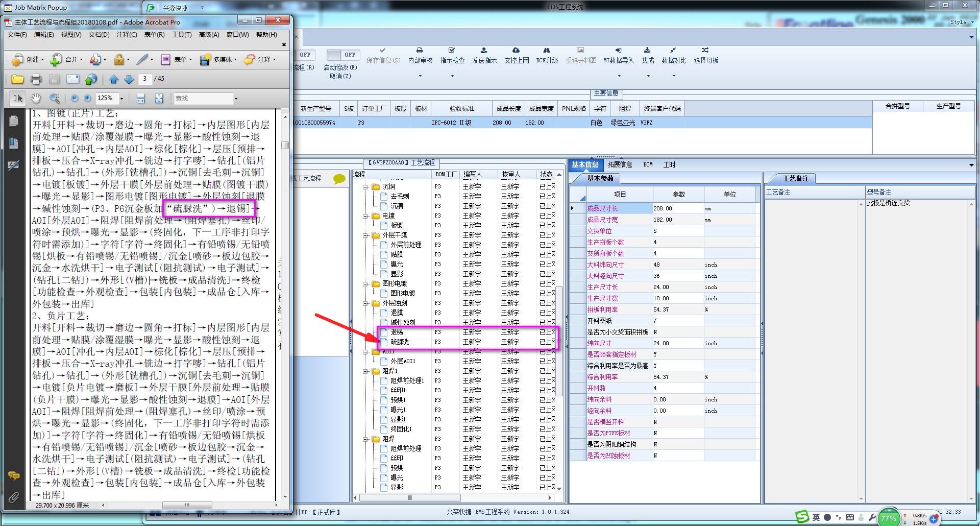Image resolution: width=980 pixels, height=526 pixels.
Task: Open the 视图(V) menu in Acrobat
Action: [71, 35]
